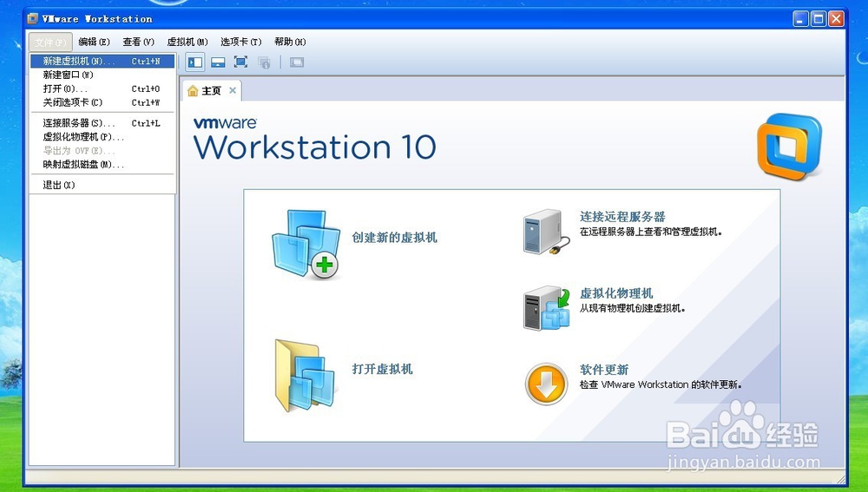Enter full screen mode via toolbar icon
Image resolution: width=868 pixels, height=492 pixels.
click(x=240, y=62)
